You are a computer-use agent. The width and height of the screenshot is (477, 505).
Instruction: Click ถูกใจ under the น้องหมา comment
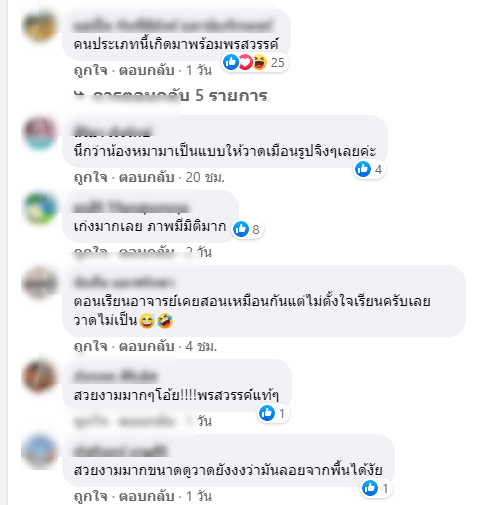91,177
